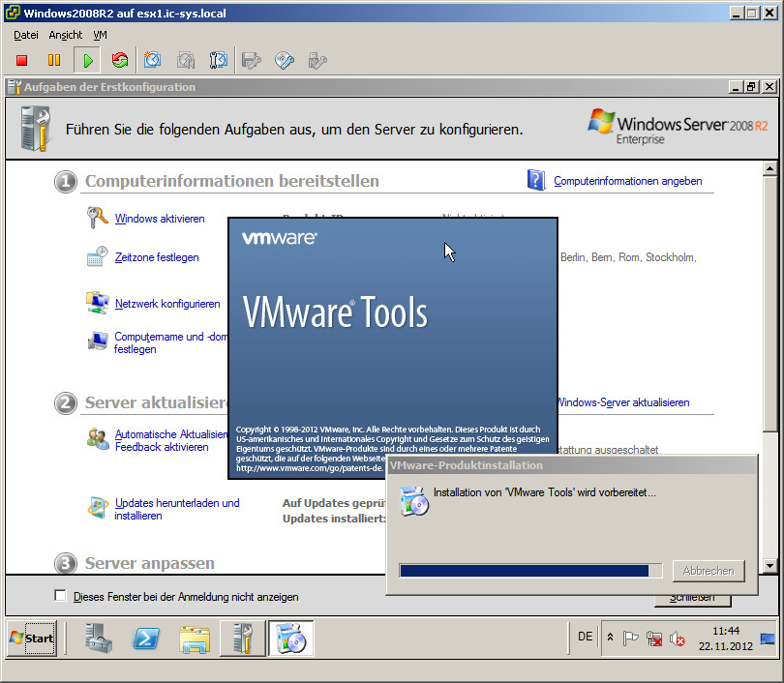This screenshot has width=784, height=683.
Task: Open the VM menu
Action: 100,35
